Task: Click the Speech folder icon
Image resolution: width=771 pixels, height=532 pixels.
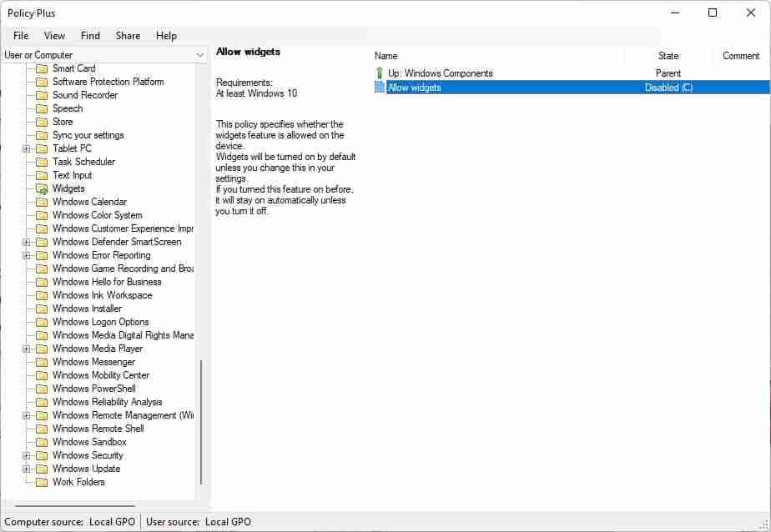Action: point(42,108)
